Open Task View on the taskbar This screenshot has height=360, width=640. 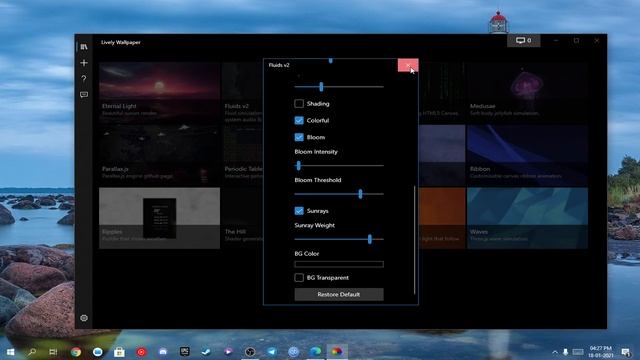click(x=53, y=351)
